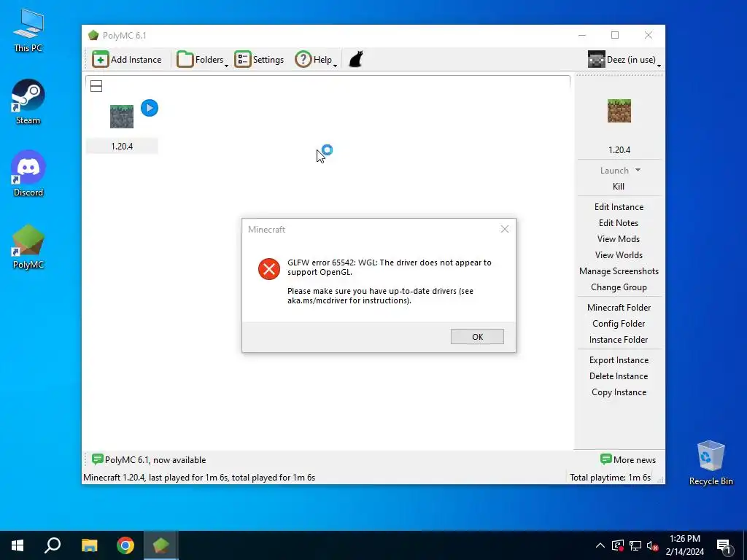Image resolution: width=747 pixels, height=560 pixels.
Task: Click the 1.20.4 instance name label
Action: (x=122, y=146)
